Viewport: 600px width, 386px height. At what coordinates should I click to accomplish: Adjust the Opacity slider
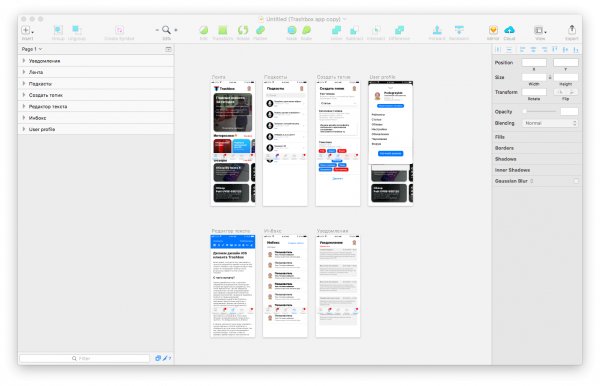point(540,111)
